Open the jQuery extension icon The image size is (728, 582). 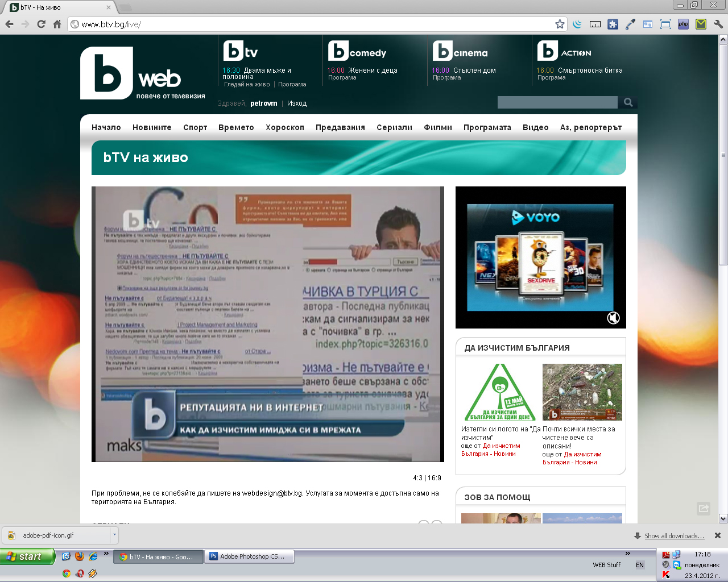pos(577,24)
